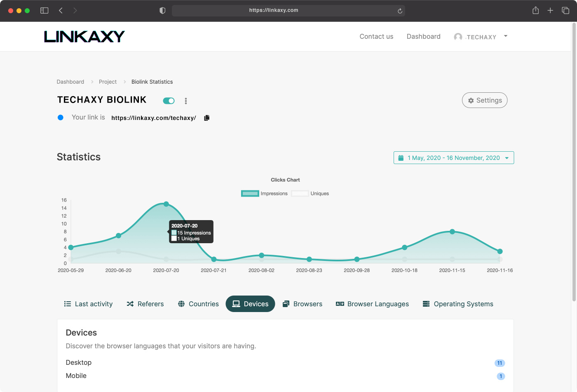Click the 2020-06-20 chart data point
This screenshot has width=577, height=392.
pyautogui.click(x=118, y=236)
